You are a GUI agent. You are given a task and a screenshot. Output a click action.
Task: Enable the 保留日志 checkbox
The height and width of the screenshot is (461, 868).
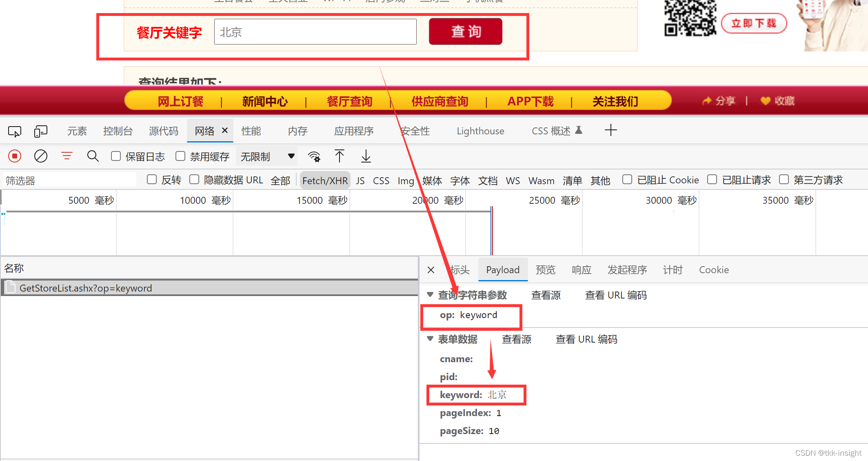coord(116,156)
